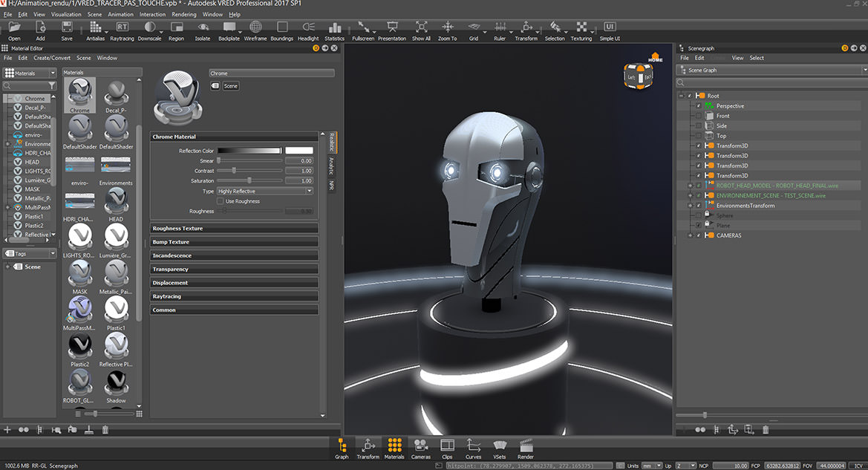Expand the Transparency section

pos(234,269)
